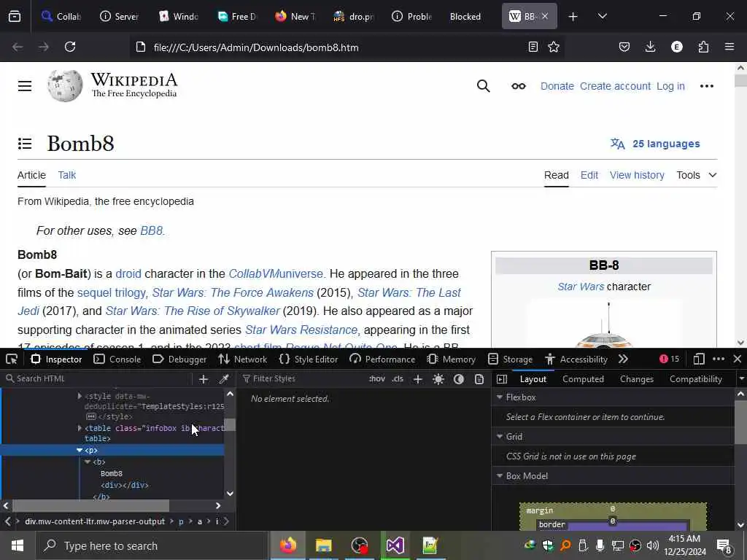Toggle light color scheme simulation
The width and height of the screenshot is (747, 560).
point(438,379)
